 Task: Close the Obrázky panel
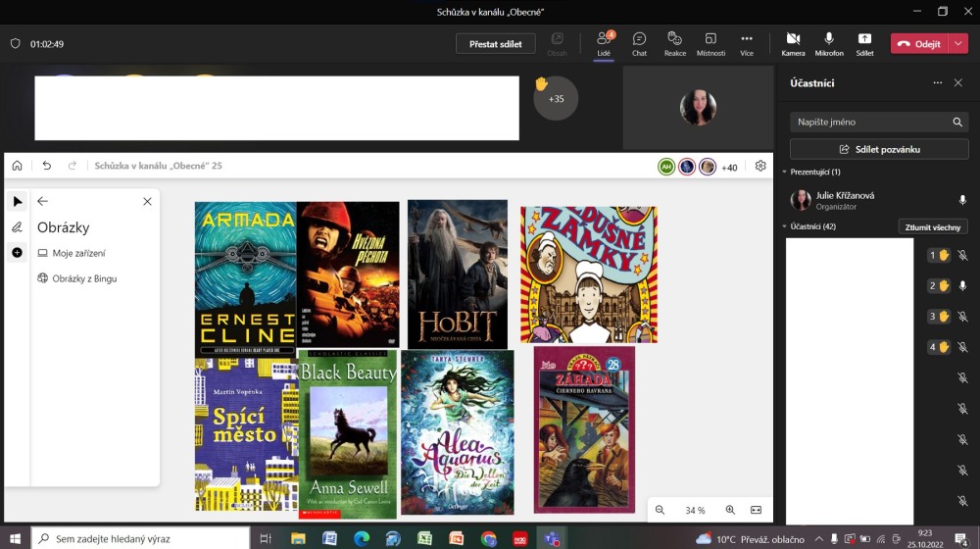point(147,201)
